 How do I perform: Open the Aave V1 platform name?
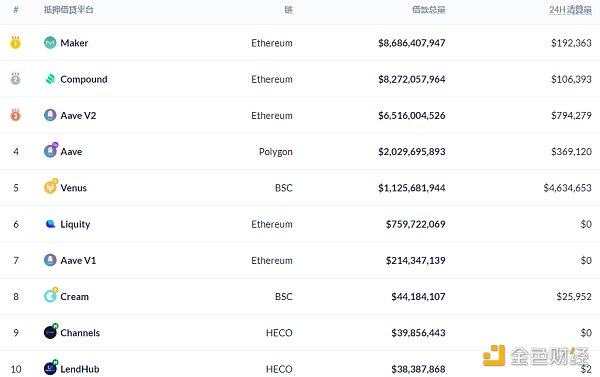click(x=78, y=261)
